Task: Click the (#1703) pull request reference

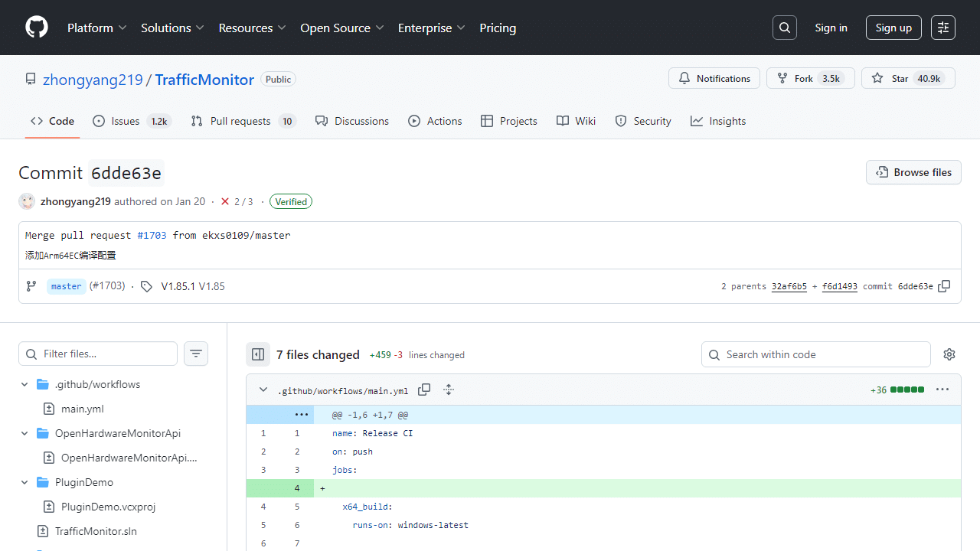Action: pos(107,286)
